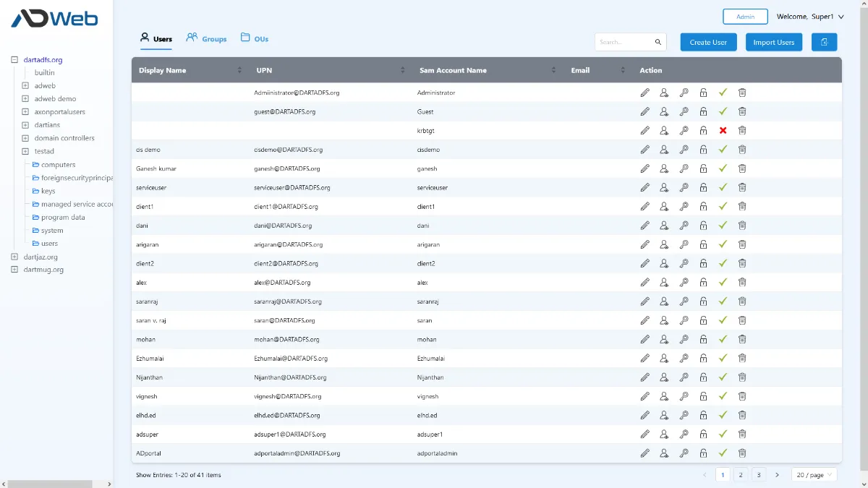This screenshot has width=868, height=488.
Task: View details of the Guest user
Action: point(664,111)
